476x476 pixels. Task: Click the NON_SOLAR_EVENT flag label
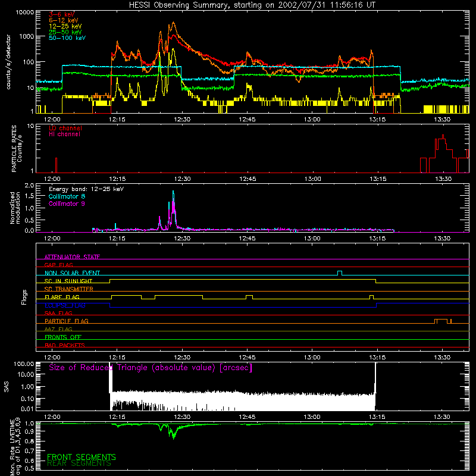click(72, 273)
